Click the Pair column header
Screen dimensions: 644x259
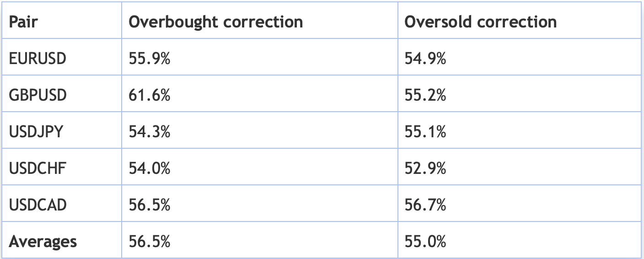click(x=23, y=22)
